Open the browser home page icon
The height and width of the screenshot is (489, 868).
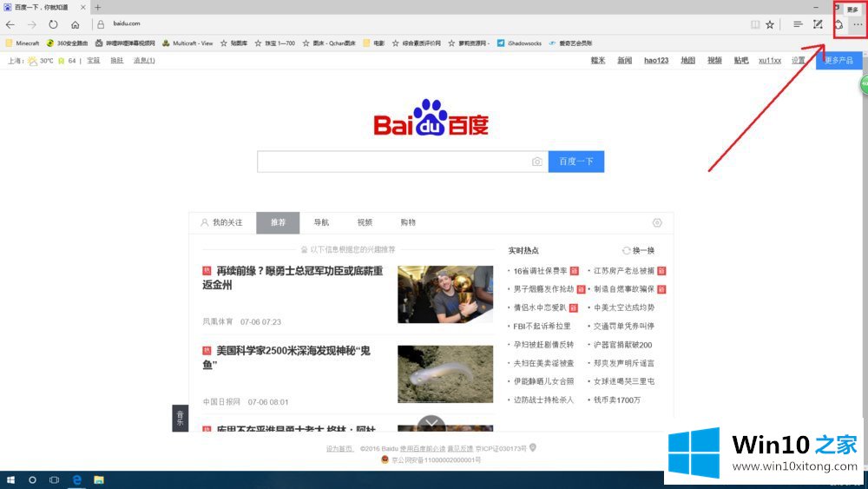76,24
